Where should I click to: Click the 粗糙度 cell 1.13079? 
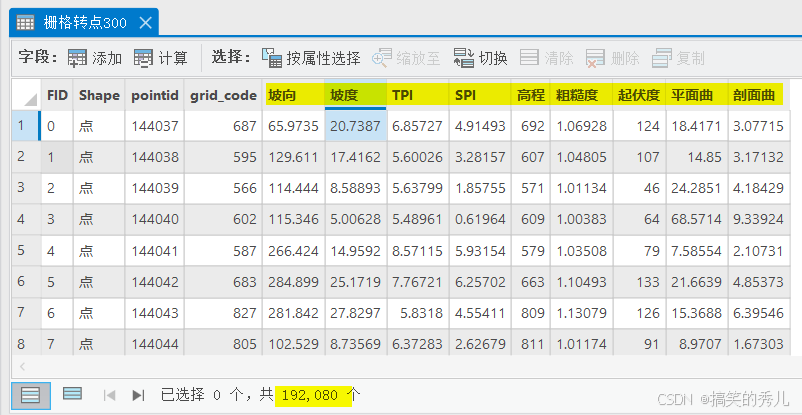[x=582, y=313]
